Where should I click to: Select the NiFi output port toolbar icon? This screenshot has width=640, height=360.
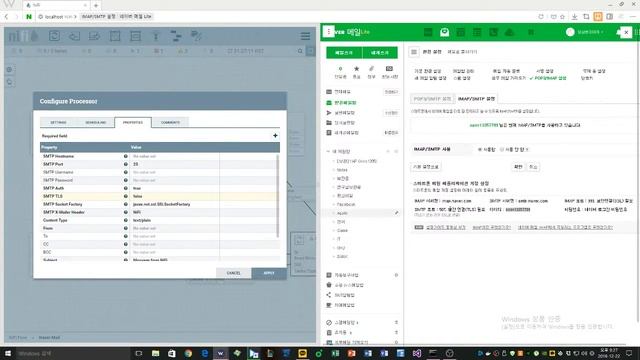point(95,36)
